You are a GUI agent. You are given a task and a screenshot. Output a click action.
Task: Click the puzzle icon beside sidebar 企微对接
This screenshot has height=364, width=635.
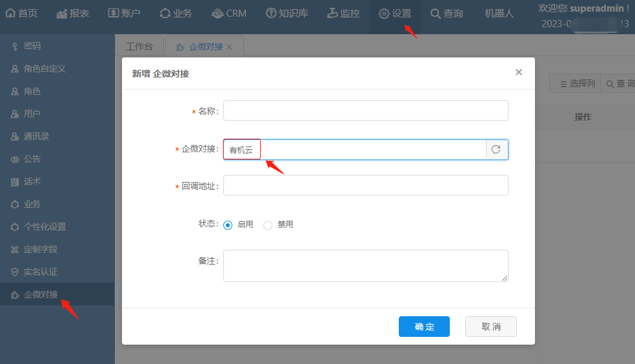pos(15,295)
